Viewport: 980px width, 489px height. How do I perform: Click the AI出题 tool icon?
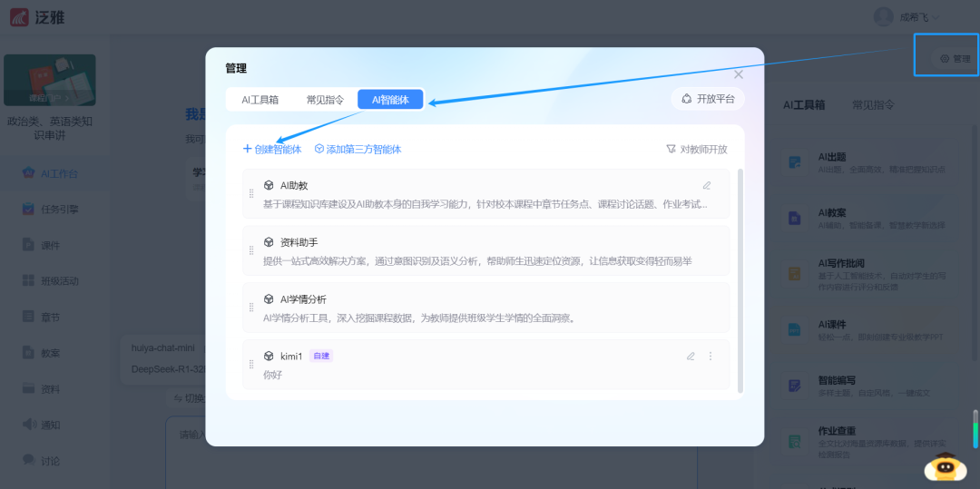[794, 163]
